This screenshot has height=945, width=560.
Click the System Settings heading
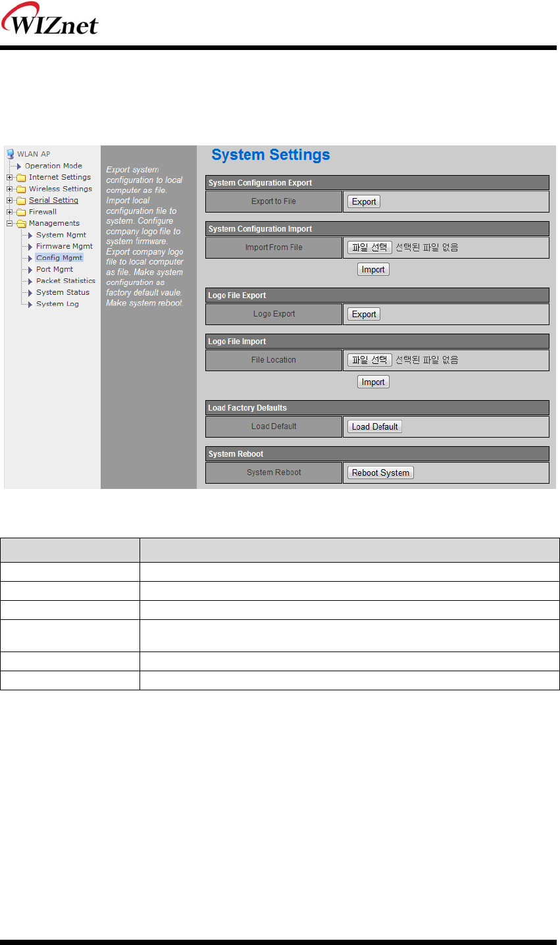click(270, 155)
